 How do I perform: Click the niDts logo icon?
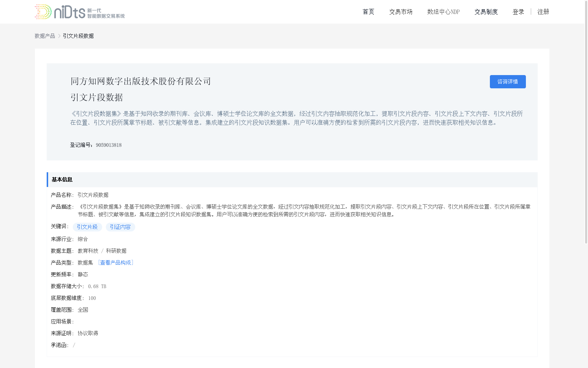tap(80, 12)
